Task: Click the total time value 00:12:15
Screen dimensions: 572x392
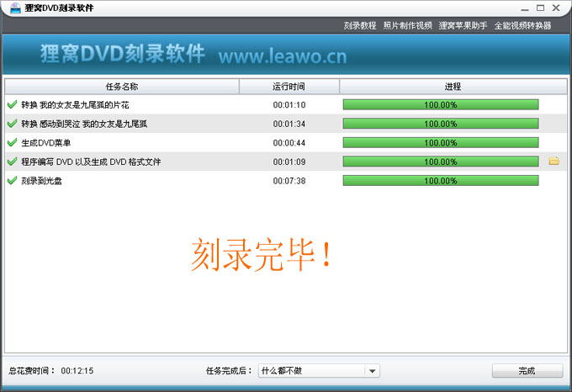Action: 77,371
